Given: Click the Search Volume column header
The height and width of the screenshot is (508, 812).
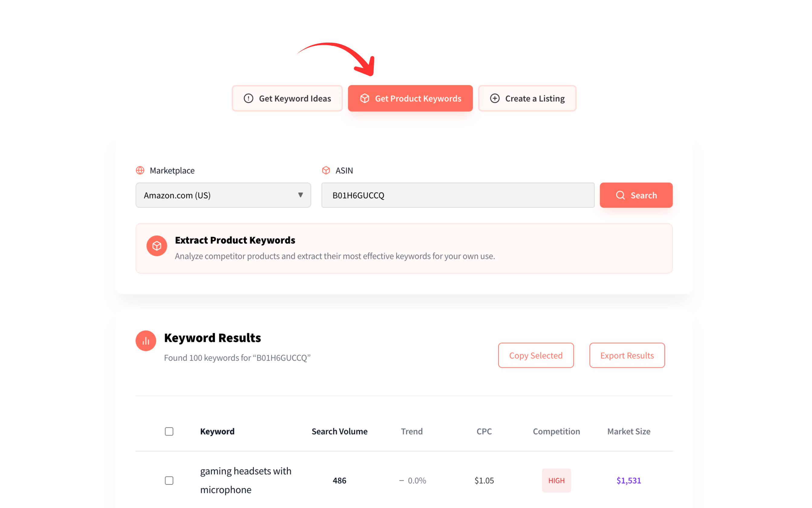Looking at the screenshot, I should (x=339, y=431).
